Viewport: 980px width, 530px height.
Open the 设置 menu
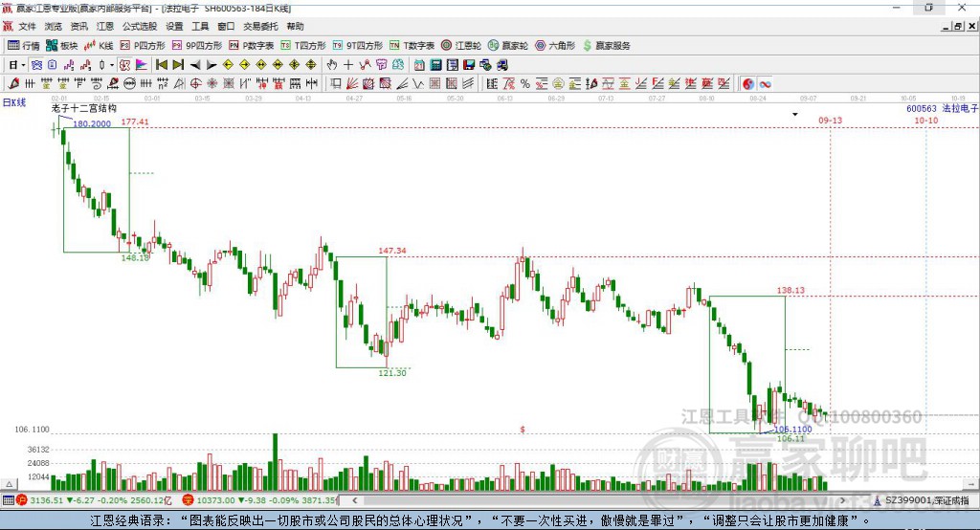tap(174, 26)
